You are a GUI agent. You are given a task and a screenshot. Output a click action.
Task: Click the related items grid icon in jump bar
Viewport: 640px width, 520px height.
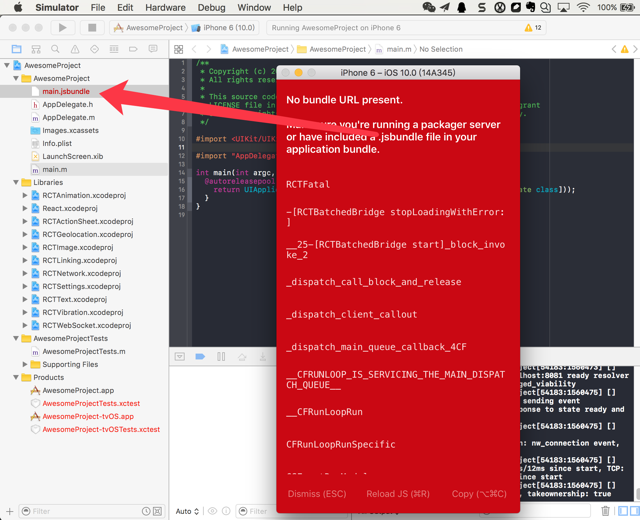178,49
